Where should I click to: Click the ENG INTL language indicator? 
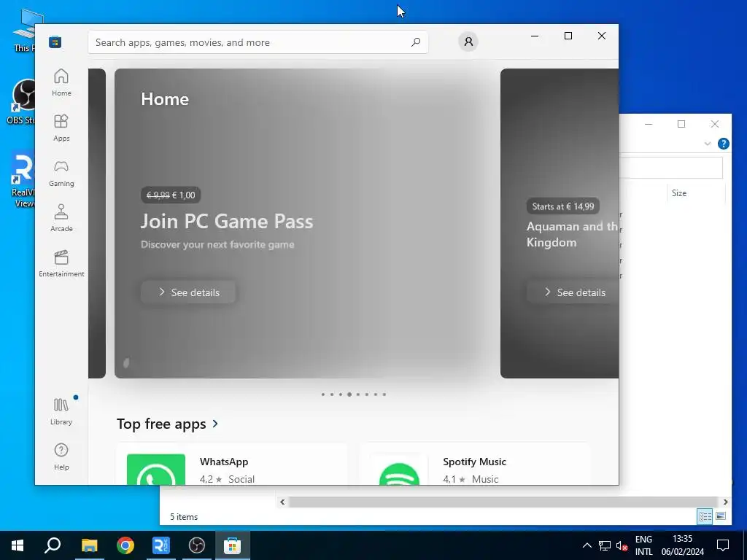click(x=643, y=545)
